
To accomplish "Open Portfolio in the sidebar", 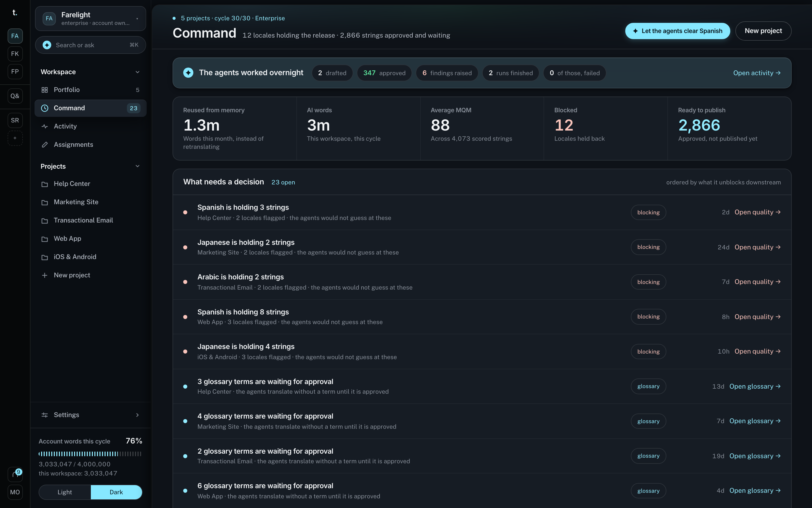I will point(91,90).
